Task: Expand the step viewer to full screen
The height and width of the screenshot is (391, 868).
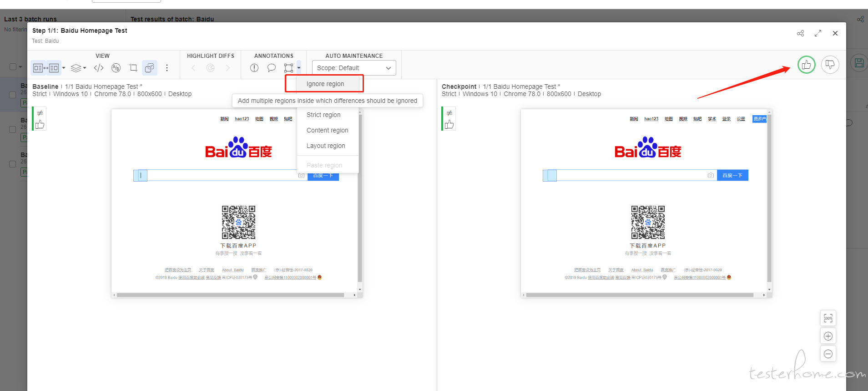Action: click(x=818, y=33)
